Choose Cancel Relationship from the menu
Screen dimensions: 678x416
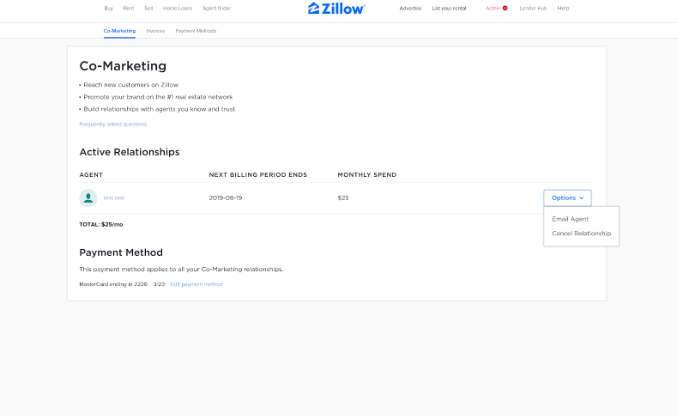pos(581,233)
